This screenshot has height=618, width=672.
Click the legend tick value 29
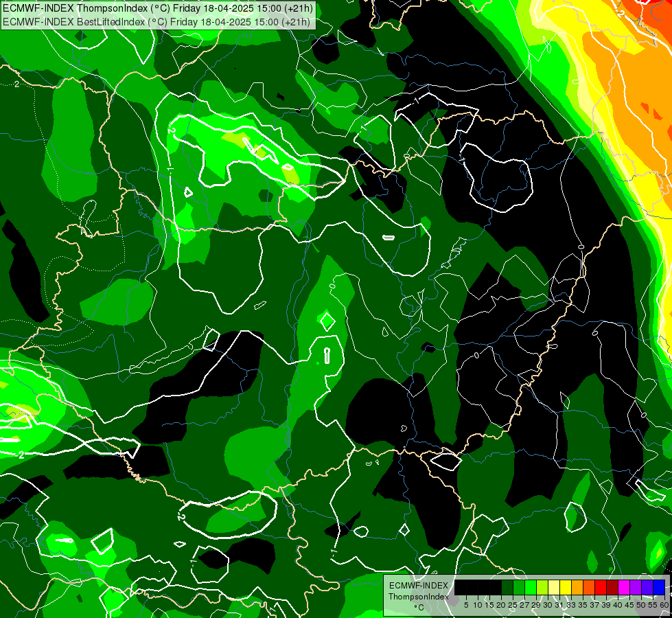(536, 605)
